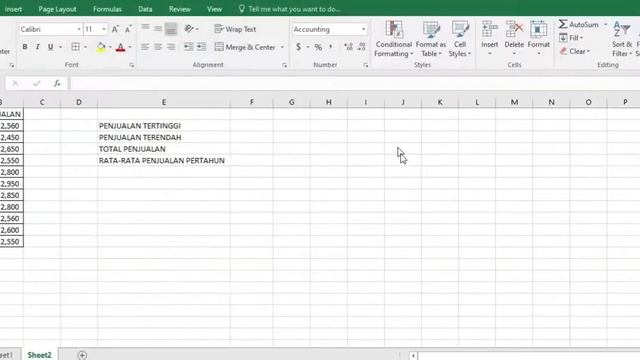Open Cell Styles gallery
Screen dimensions: 640x360
460,39
